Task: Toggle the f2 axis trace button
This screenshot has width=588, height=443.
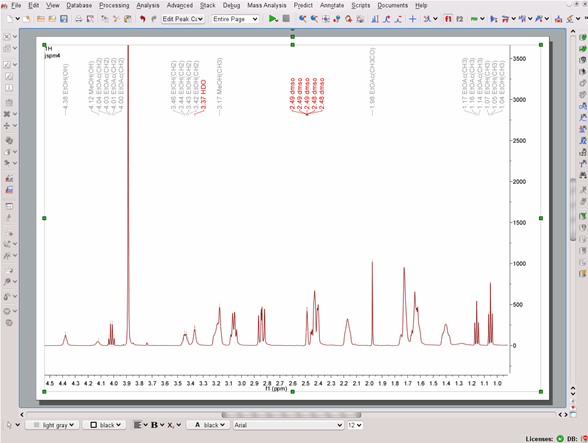Action: tap(459, 19)
